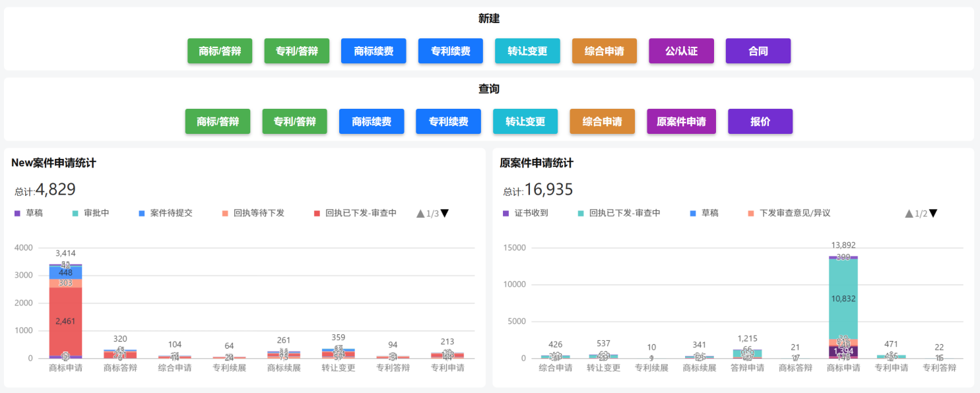The height and width of the screenshot is (393, 980).
Task: Toggle 回执等待下发 legend series
Action: point(253,213)
